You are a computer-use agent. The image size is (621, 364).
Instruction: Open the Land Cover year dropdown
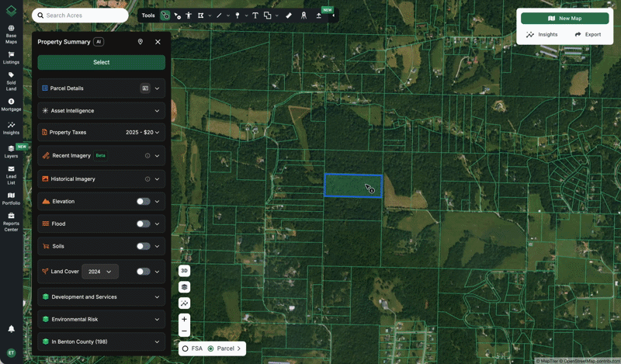(100, 272)
